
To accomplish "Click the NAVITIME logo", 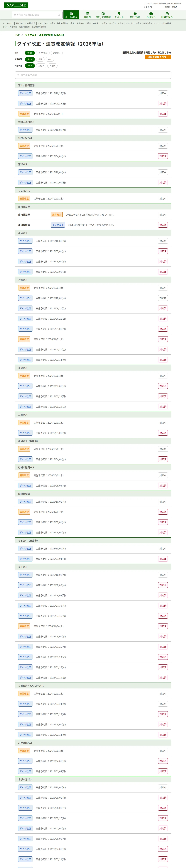I will 16,5.
